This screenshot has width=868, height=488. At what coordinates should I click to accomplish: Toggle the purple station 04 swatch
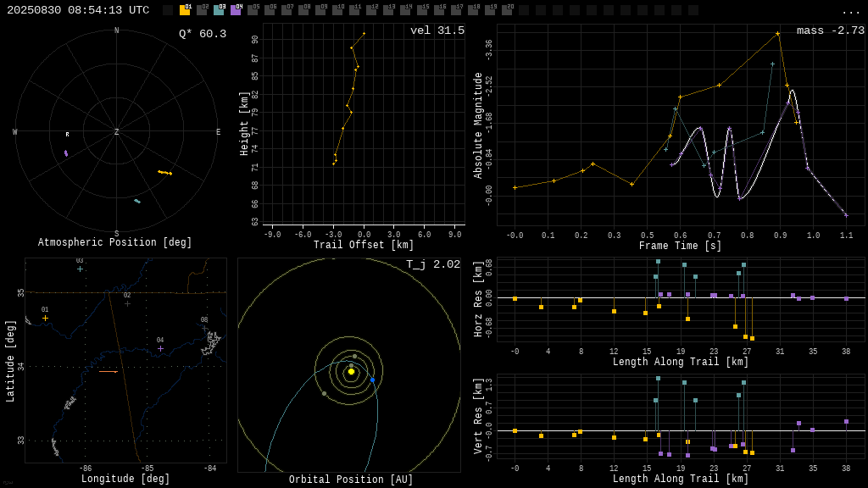click(236, 10)
